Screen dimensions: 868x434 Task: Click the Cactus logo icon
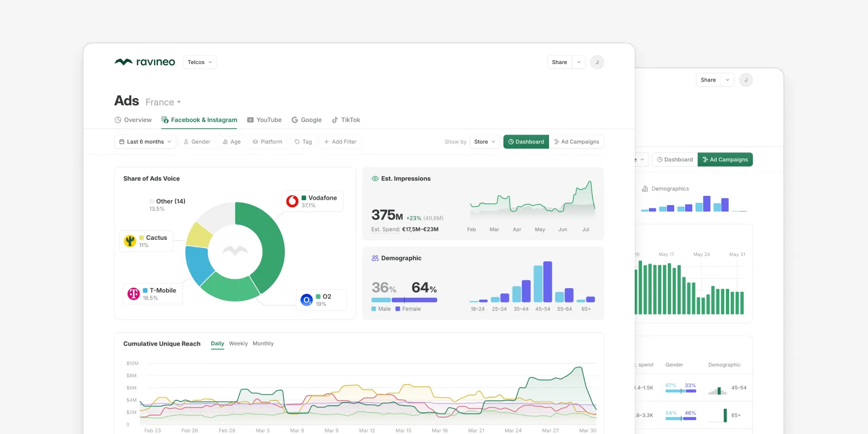130,241
